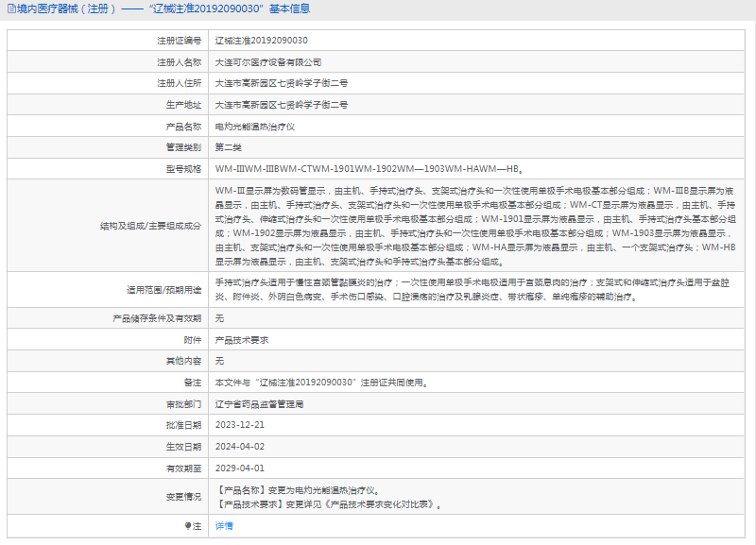756x545 pixels.
Task: Click the 变更情况 row label
Action: coord(183,497)
